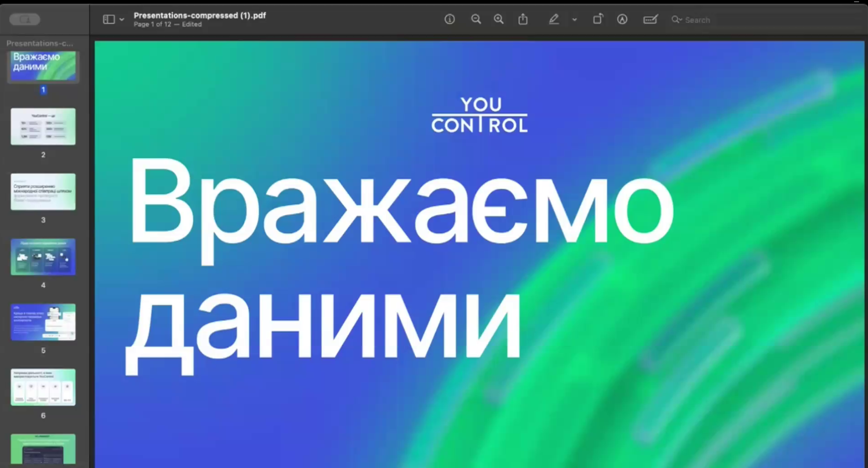Select page 2 thumbnail
Image resolution: width=868 pixels, height=468 pixels.
(43, 127)
